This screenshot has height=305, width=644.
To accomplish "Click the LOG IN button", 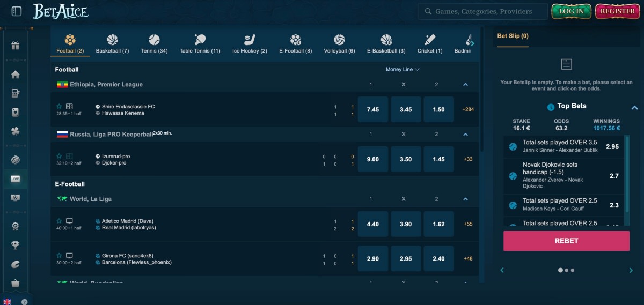I will 571,11.
